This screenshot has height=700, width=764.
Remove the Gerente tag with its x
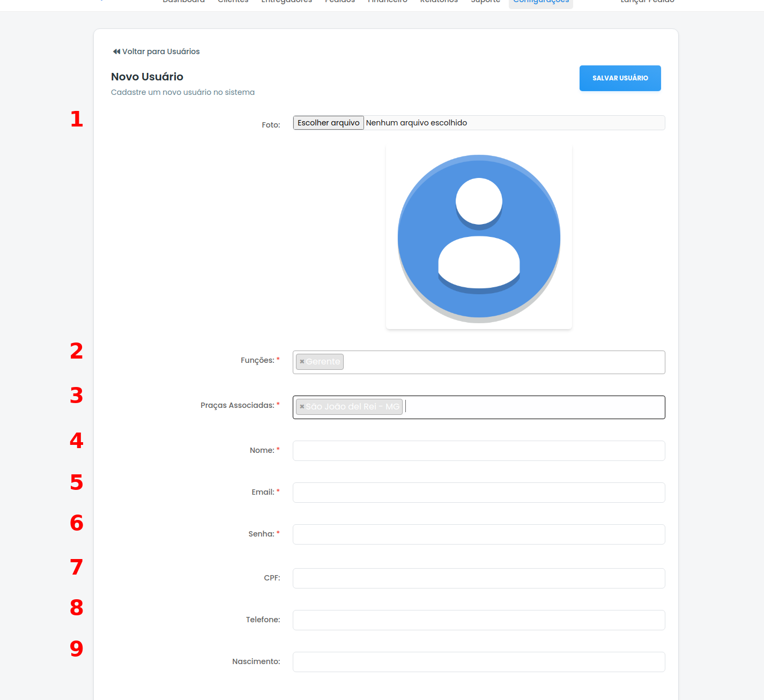coord(302,362)
